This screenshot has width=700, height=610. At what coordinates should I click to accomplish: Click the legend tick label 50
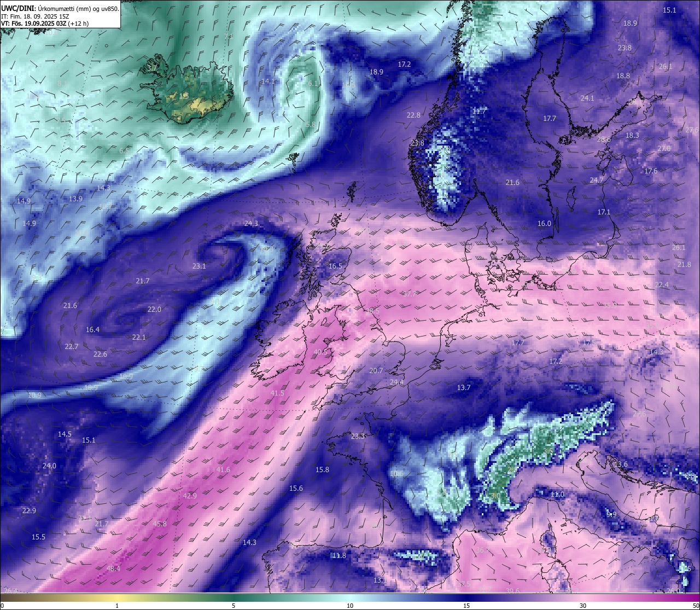[x=696, y=606]
